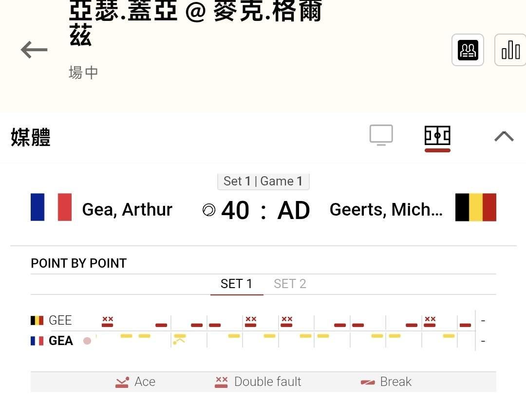
Task: Tap the France flag next to Gea, Arthur
Action: 51,207
